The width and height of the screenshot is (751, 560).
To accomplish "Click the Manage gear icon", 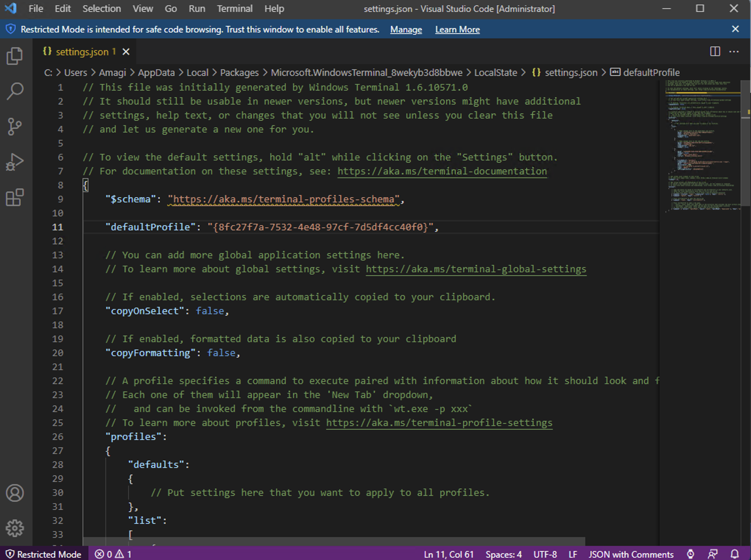I will pyautogui.click(x=15, y=528).
